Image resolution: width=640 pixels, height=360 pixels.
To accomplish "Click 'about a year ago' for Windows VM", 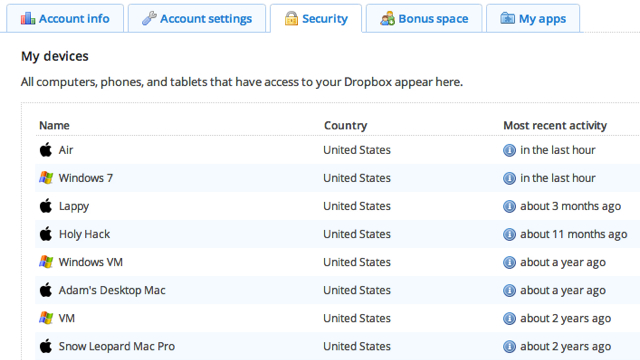I will [x=563, y=262].
